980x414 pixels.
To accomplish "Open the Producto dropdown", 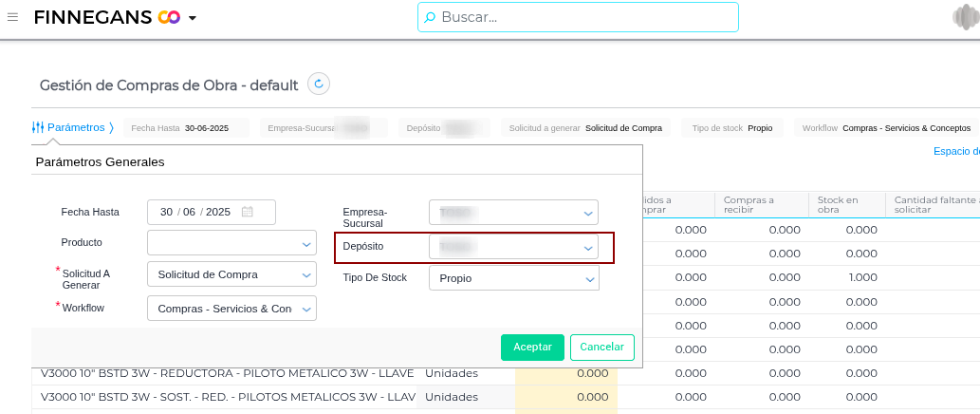I will click(231, 243).
